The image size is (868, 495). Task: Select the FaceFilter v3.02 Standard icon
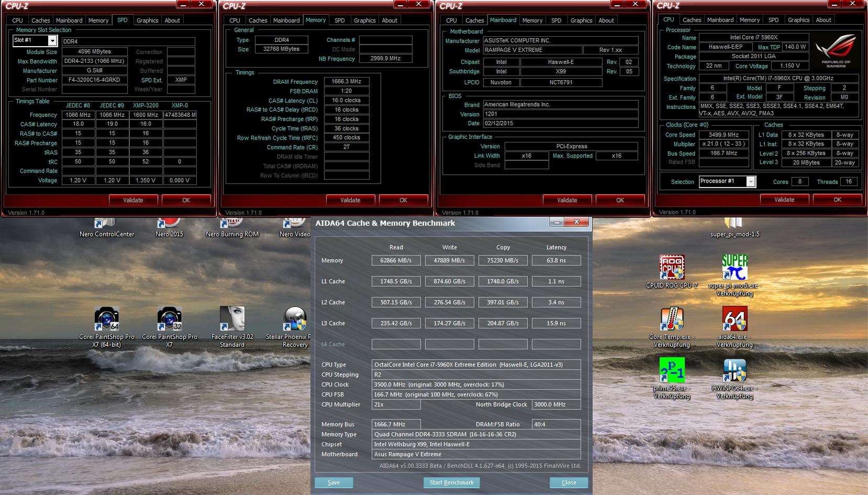click(x=232, y=327)
